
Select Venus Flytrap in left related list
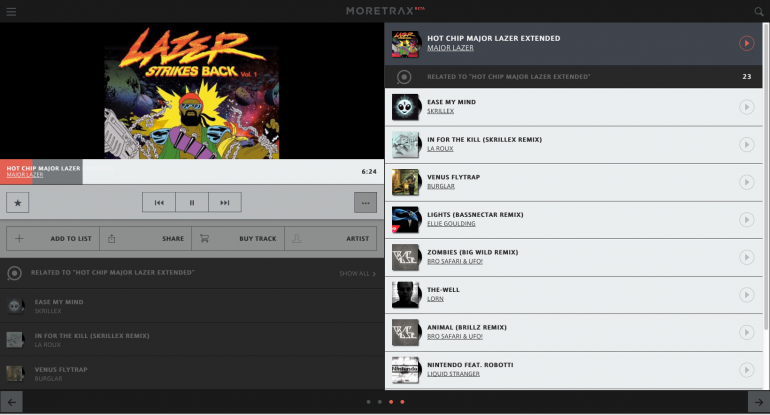pos(192,373)
